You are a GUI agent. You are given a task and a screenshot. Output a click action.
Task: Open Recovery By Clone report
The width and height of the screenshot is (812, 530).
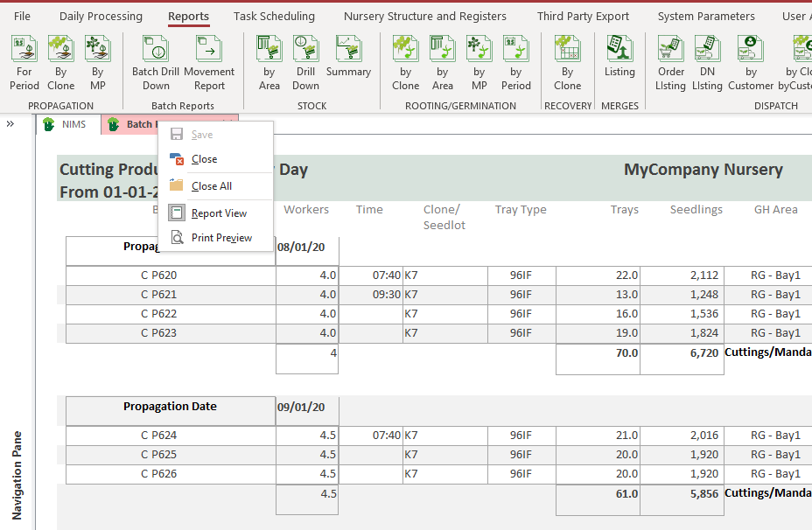[x=567, y=63]
